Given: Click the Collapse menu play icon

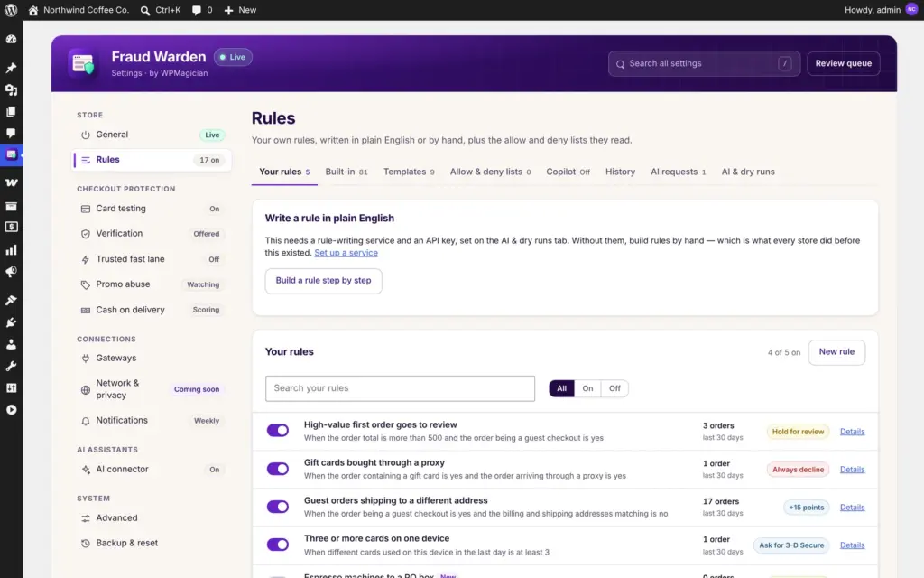Looking at the screenshot, I should pos(11,410).
